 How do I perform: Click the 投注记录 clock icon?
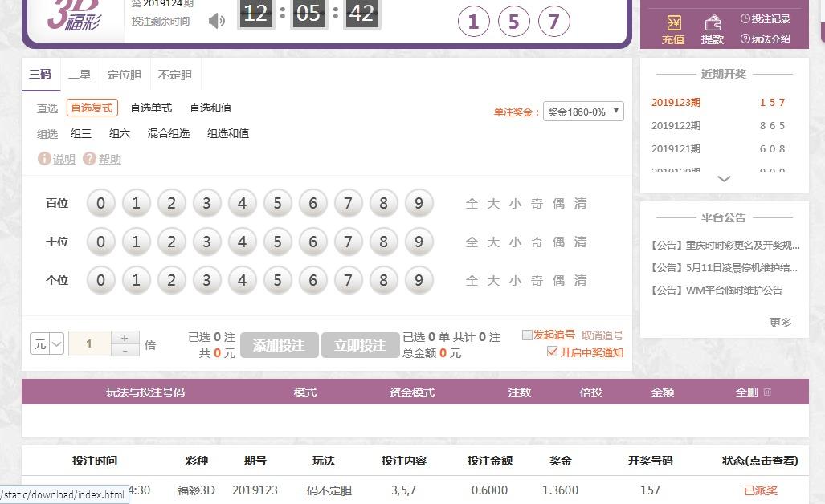[745, 18]
